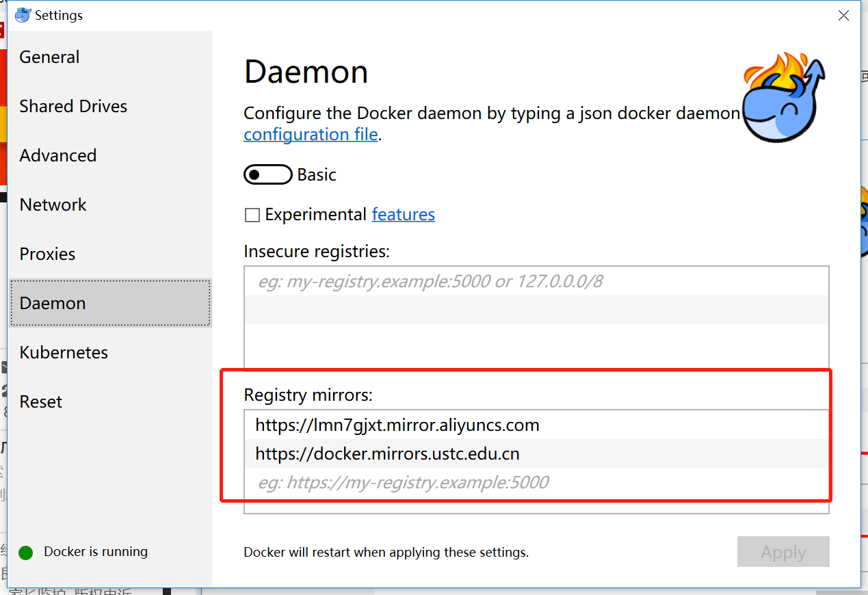Click the Docker is running status text

tap(96, 551)
